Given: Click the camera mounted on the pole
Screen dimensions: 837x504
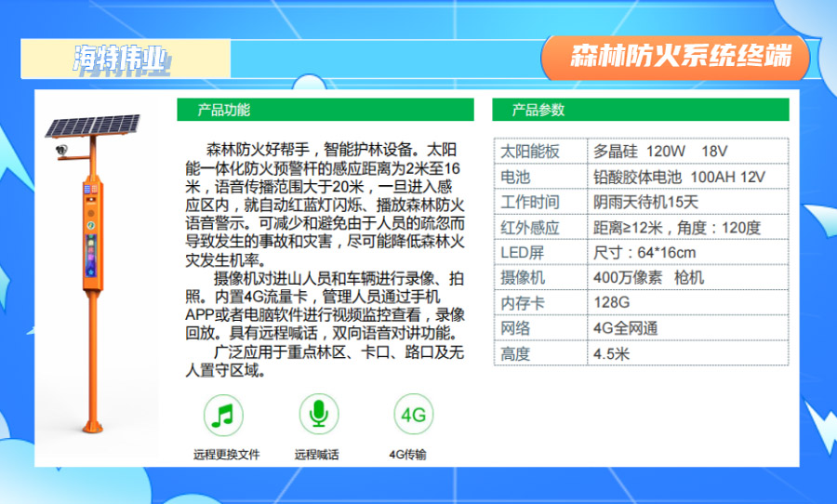Looking at the screenshot, I should [62, 149].
